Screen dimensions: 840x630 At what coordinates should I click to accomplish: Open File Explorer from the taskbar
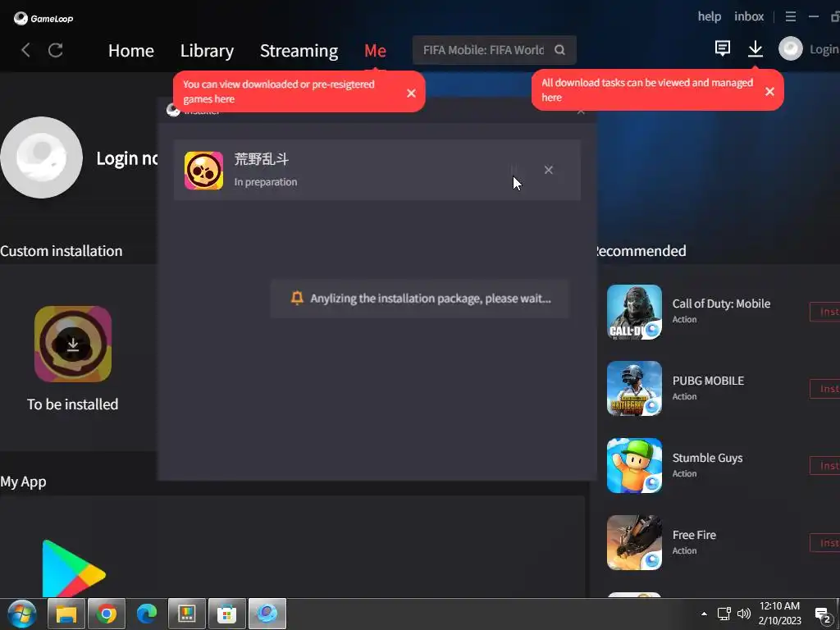(66, 614)
